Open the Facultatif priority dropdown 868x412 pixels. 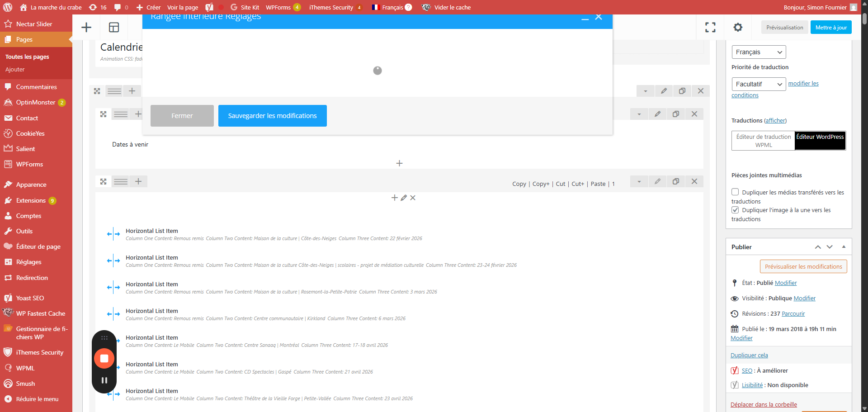click(759, 84)
